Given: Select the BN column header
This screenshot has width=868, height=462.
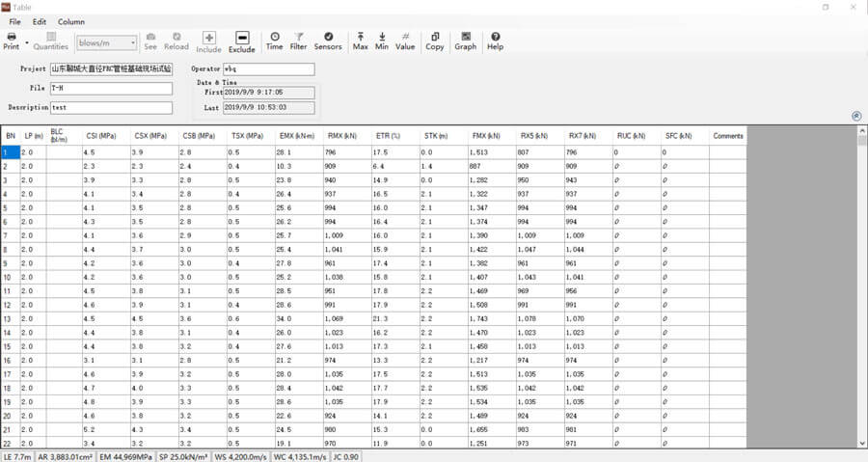Looking at the screenshot, I should (x=11, y=136).
